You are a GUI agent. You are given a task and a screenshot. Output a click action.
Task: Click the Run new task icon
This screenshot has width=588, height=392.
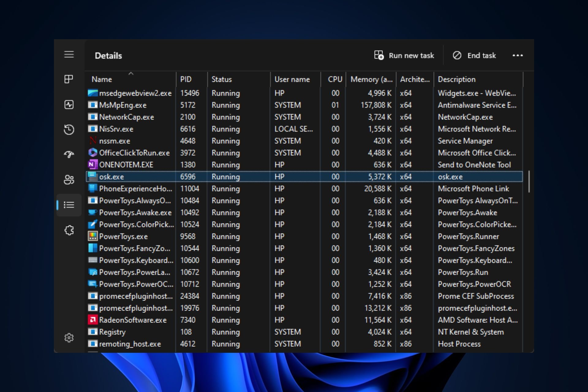(x=379, y=55)
